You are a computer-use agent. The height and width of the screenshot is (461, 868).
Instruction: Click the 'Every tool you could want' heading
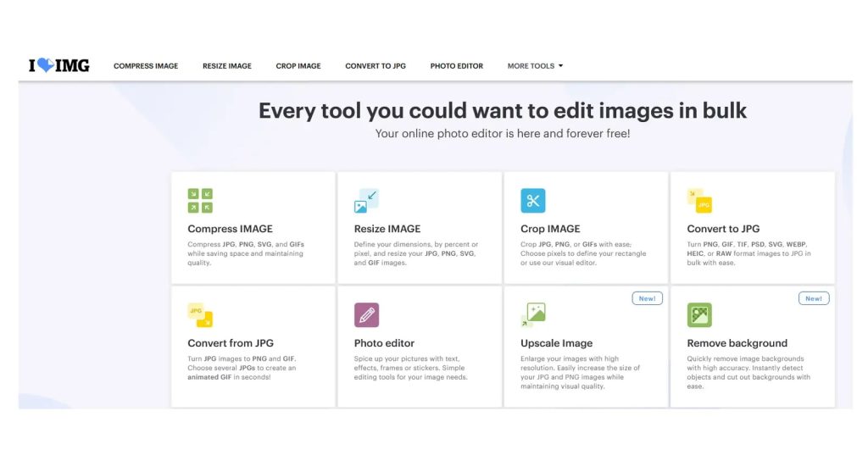502,111
